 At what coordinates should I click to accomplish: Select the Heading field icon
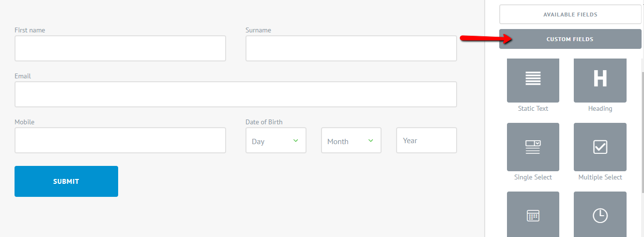[x=600, y=80]
